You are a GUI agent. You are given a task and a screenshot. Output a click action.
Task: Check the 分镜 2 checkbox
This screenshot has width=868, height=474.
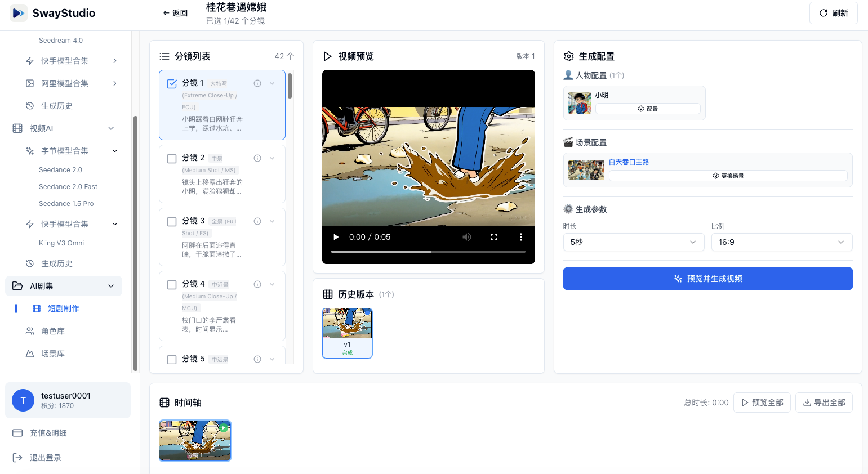click(x=172, y=159)
